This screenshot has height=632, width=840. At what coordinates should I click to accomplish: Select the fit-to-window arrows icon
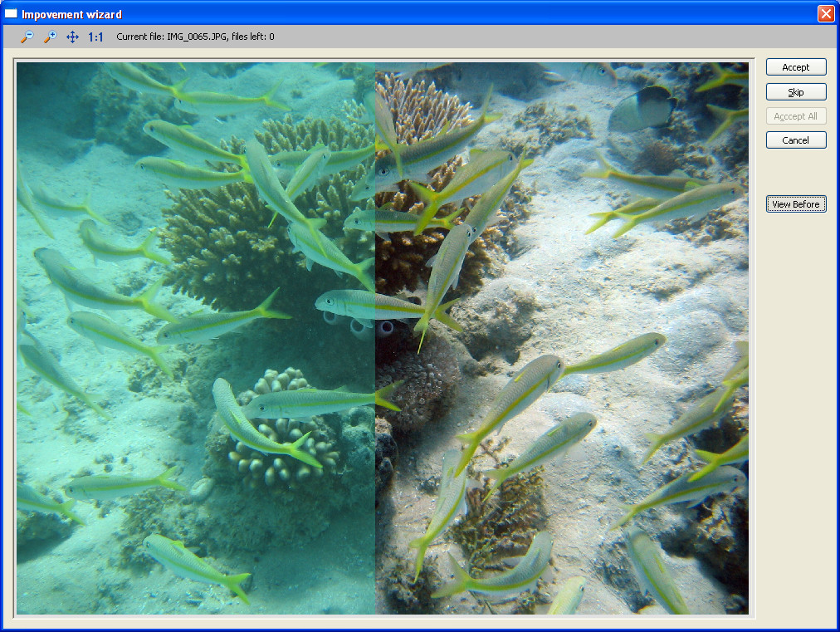[72, 37]
